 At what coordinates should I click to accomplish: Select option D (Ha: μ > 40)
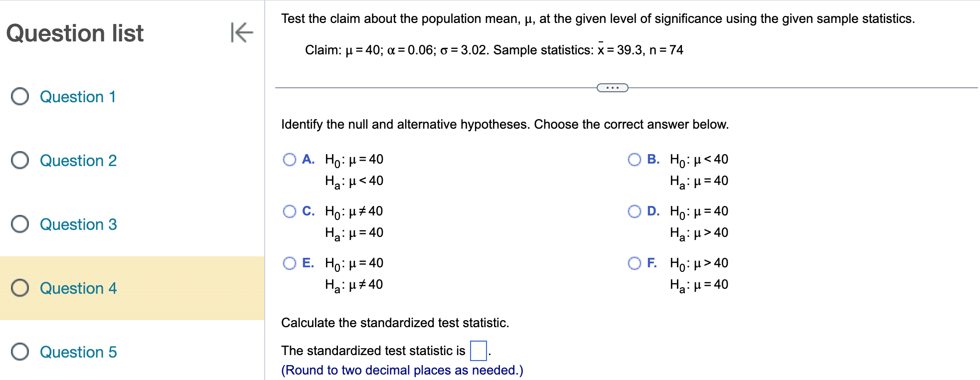coord(634,211)
